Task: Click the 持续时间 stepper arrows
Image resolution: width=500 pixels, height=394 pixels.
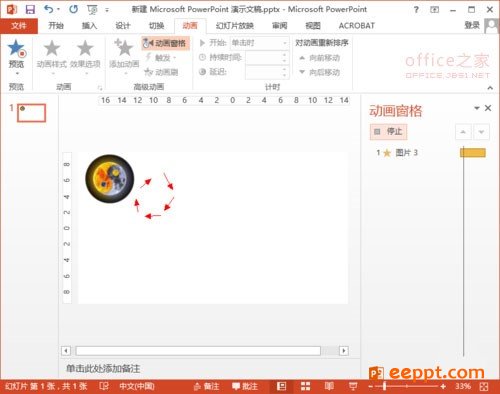Action: pyautogui.click(x=284, y=58)
